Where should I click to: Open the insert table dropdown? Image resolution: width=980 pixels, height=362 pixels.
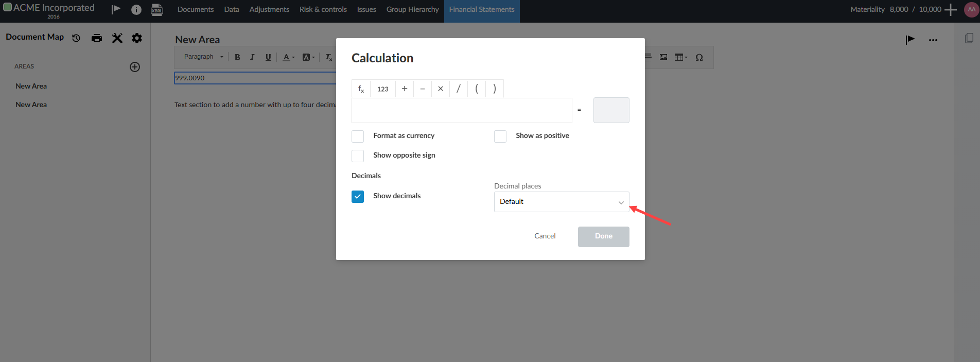click(x=681, y=57)
